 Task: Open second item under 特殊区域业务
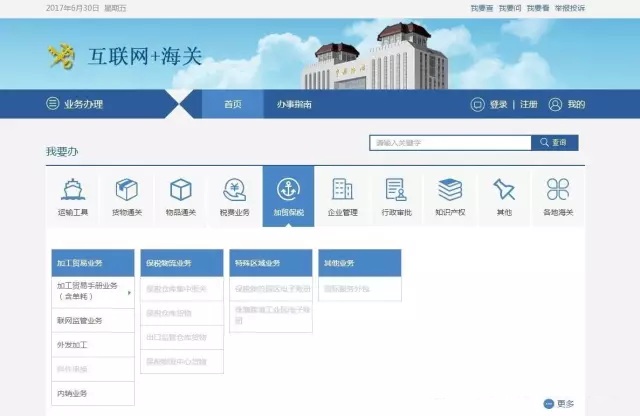point(271,317)
